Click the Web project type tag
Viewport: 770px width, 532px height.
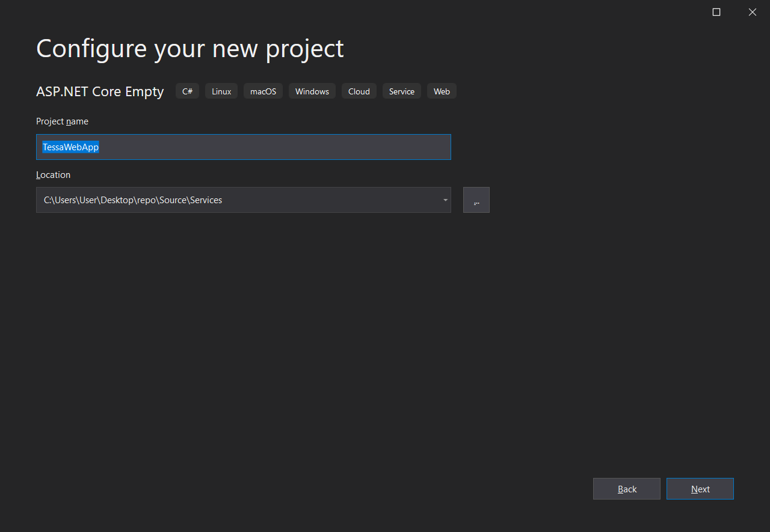[442, 91]
